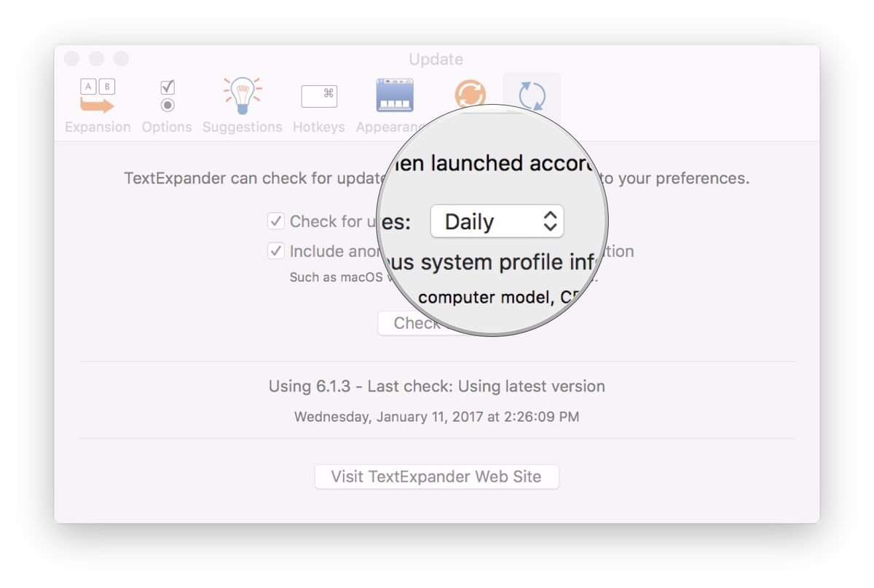
Task: Click the green zoom window button
Action: 121,59
